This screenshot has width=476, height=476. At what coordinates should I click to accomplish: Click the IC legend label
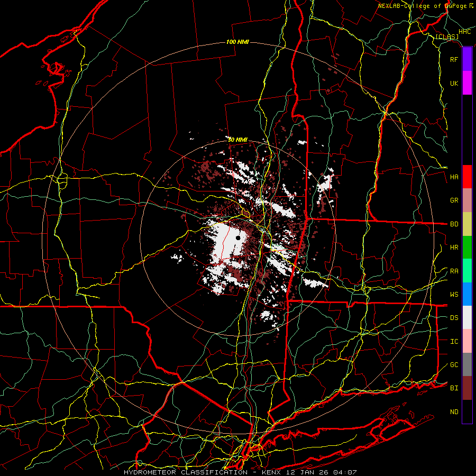point(454,342)
